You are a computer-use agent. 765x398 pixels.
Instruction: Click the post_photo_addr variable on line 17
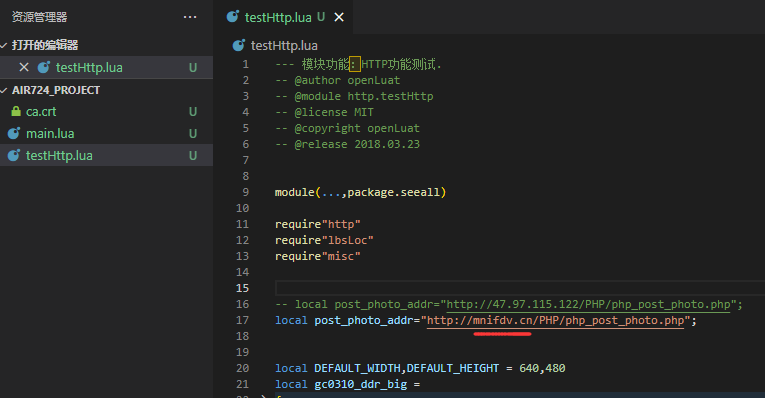click(363, 320)
